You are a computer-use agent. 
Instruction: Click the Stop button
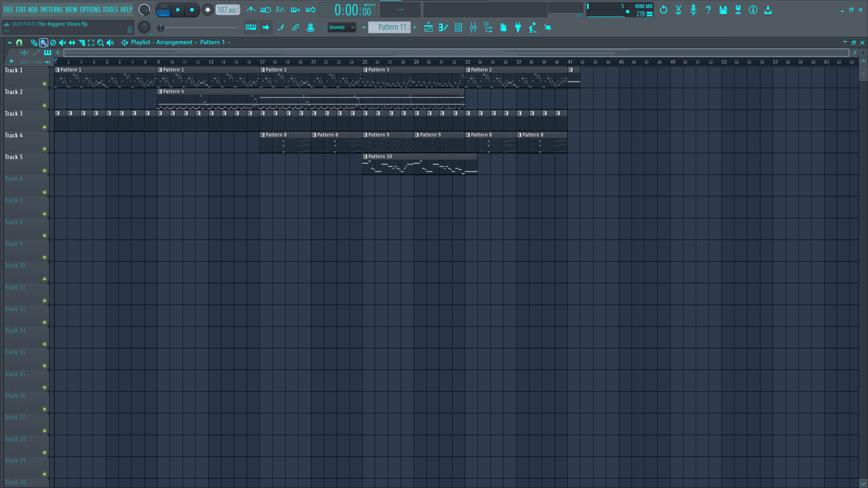(192, 9)
